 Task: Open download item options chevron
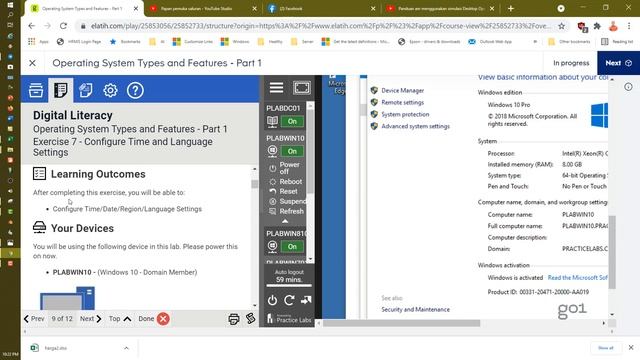[127, 348]
